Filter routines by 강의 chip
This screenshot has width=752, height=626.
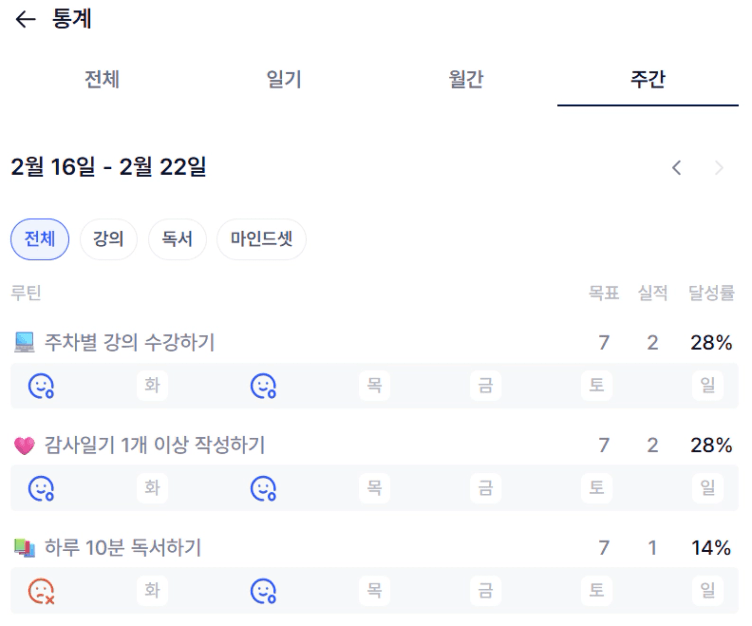(108, 240)
